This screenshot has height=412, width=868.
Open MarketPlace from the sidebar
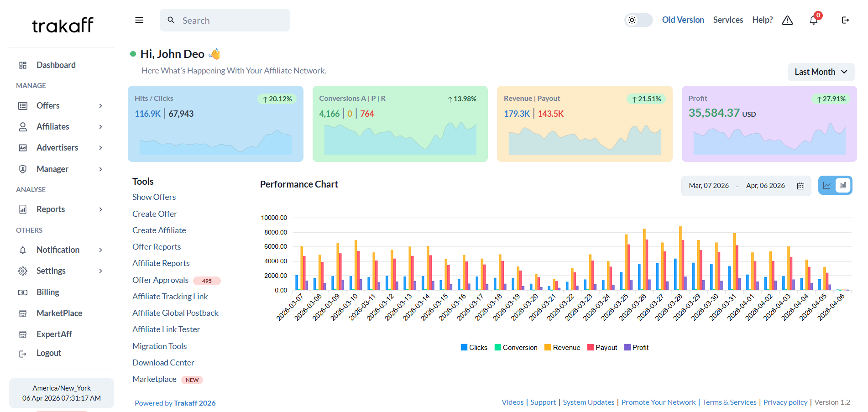coord(59,313)
